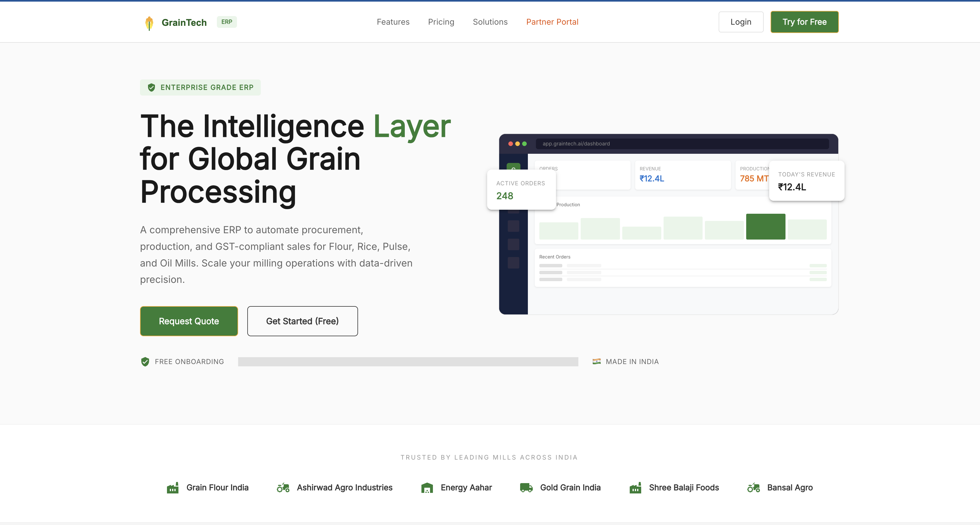Image resolution: width=980 pixels, height=525 pixels.
Task: Open the Pricing menu item
Action: 441,22
